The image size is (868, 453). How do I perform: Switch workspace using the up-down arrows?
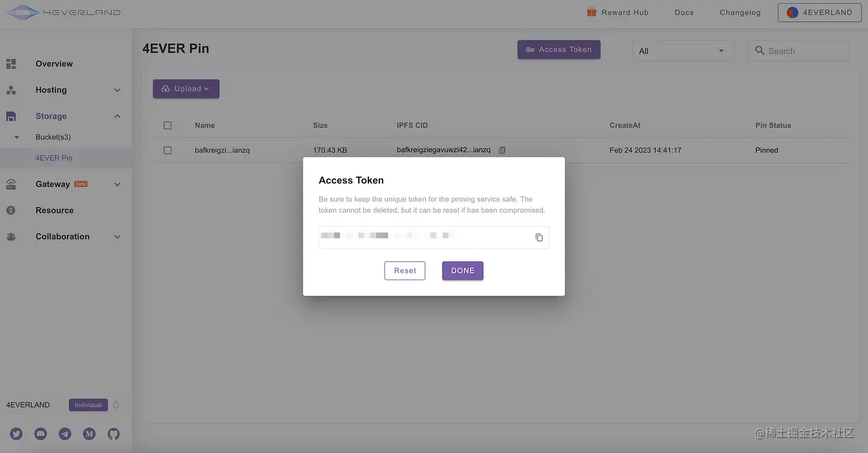(x=116, y=405)
